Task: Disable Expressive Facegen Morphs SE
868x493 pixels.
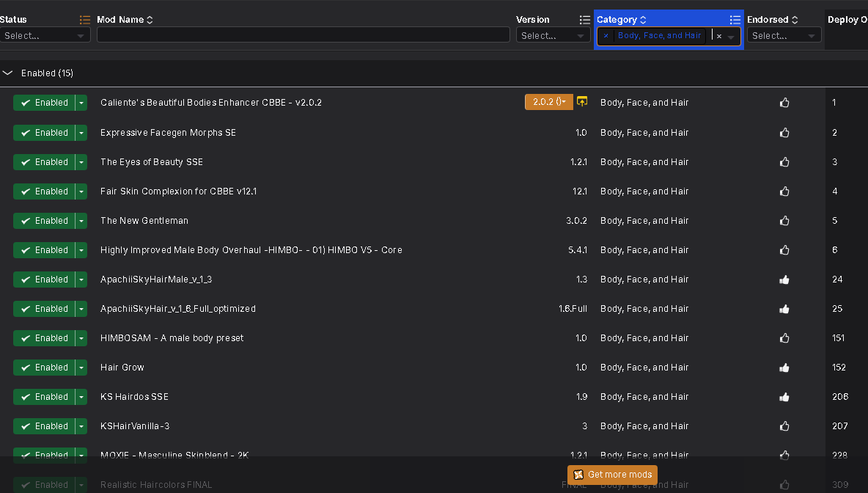Action: click(x=44, y=132)
